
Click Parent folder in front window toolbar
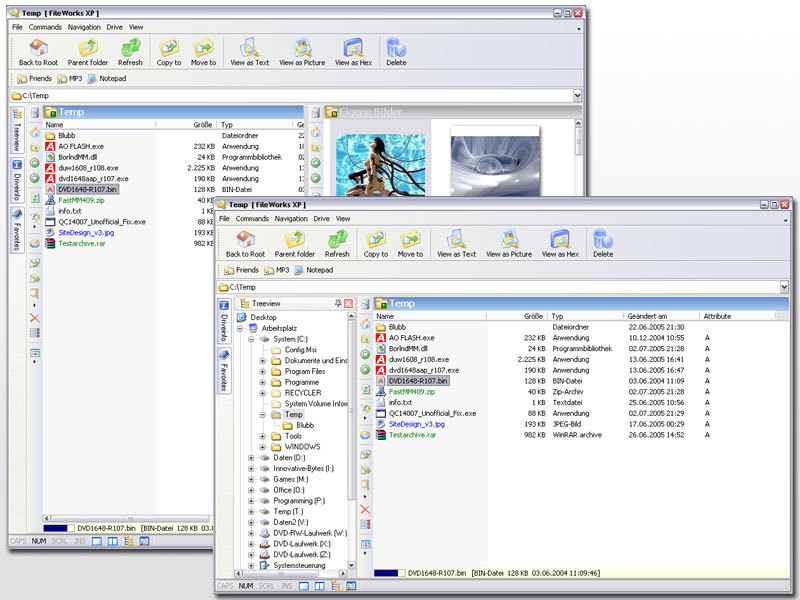pyautogui.click(x=294, y=244)
